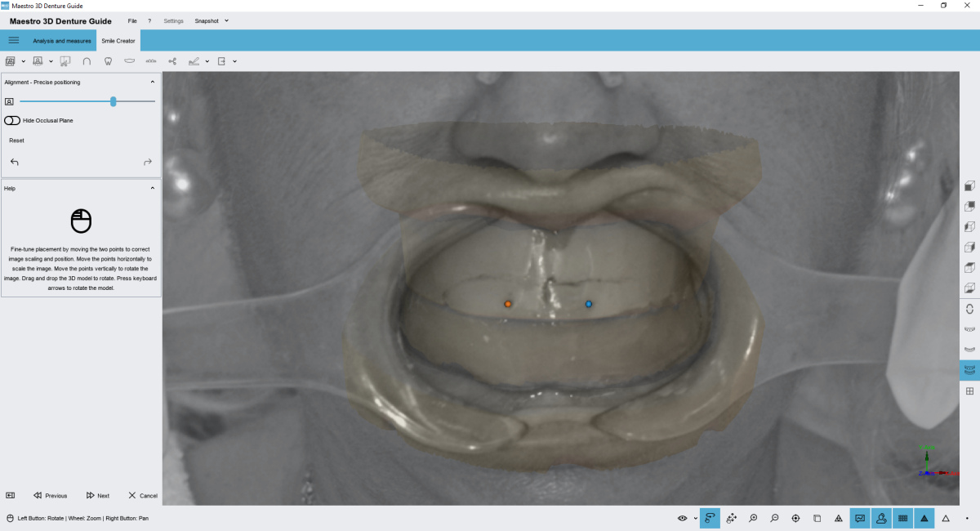980x531 pixels.
Task: Switch to Analysis and measures tab
Action: click(x=62, y=40)
